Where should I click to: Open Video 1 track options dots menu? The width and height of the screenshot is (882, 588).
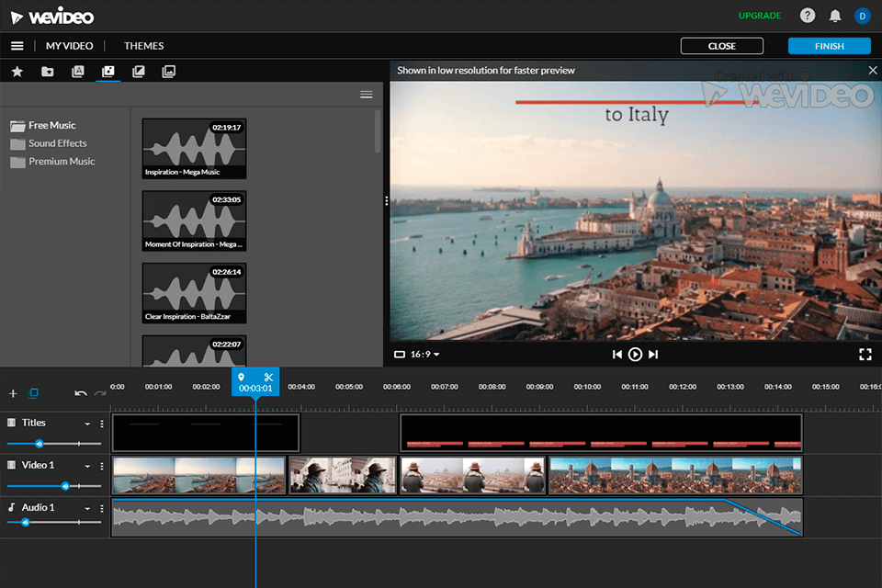click(x=102, y=466)
